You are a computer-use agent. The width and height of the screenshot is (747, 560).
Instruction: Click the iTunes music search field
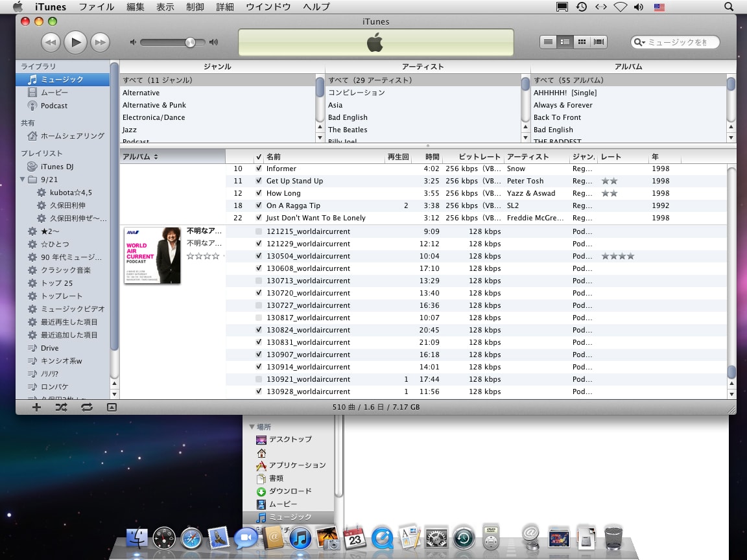click(675, 42)
